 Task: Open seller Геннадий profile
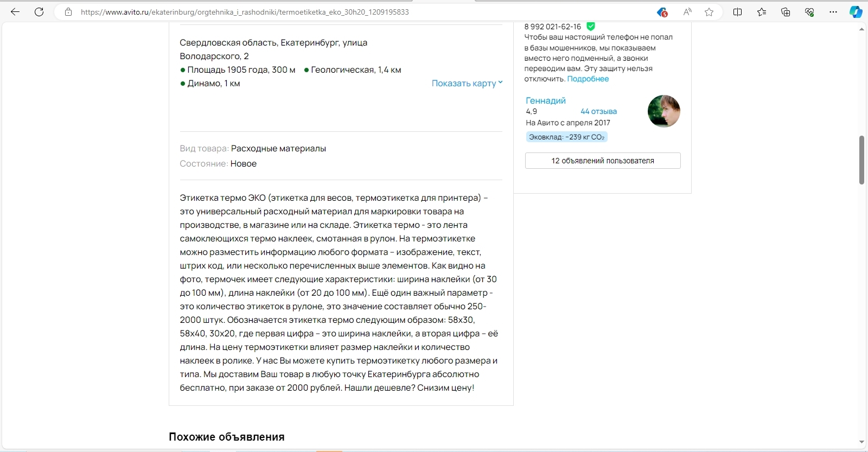coord(546,100)
